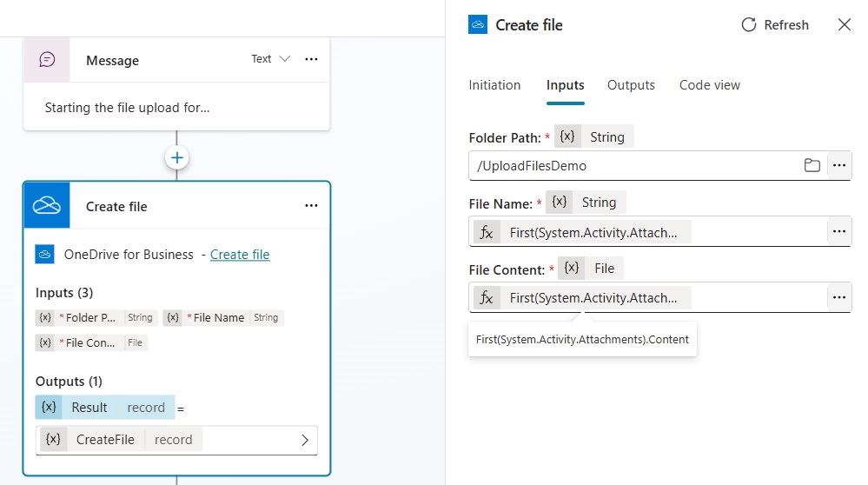Click the Create file node title

click(116, 207)
